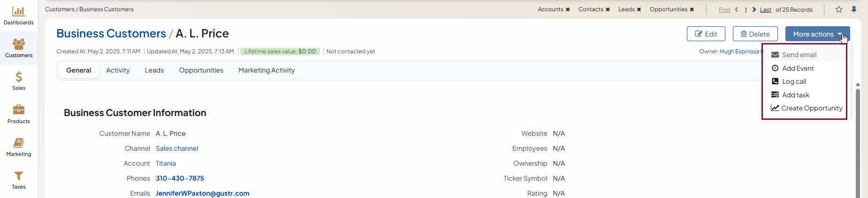The height and width of the screenshot is (198, 868).
Task: Click the Delete button
Action: pyautogui.click(x=755, y=34)
